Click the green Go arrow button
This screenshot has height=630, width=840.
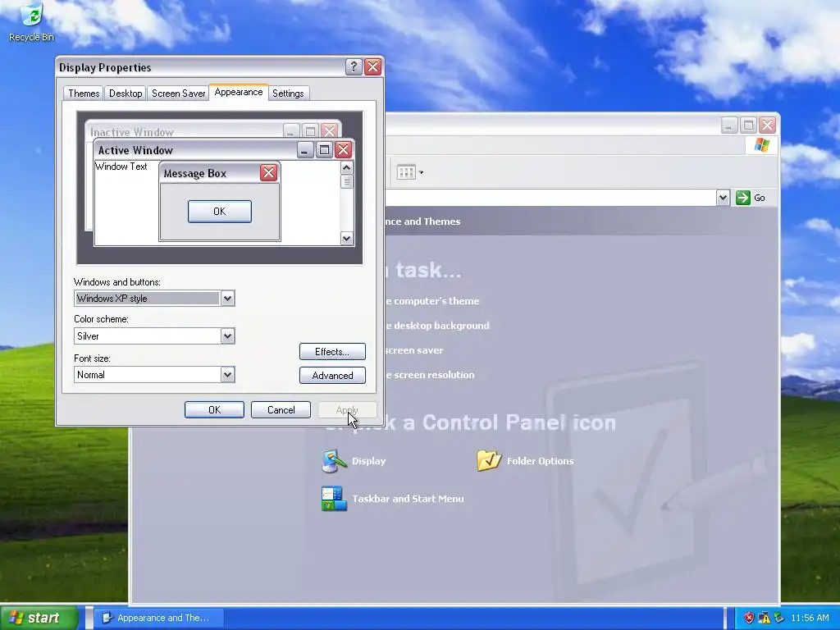point(743,198)
